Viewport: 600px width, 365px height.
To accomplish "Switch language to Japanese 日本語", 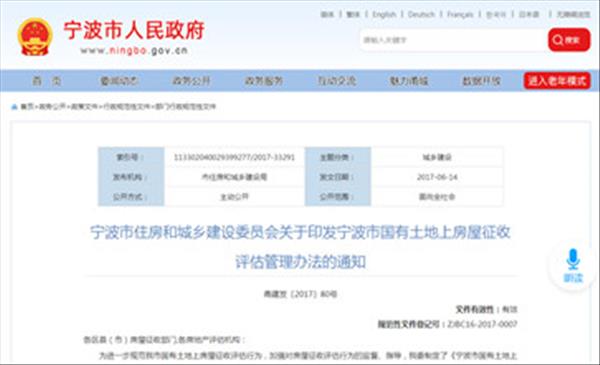I will 529,15.
